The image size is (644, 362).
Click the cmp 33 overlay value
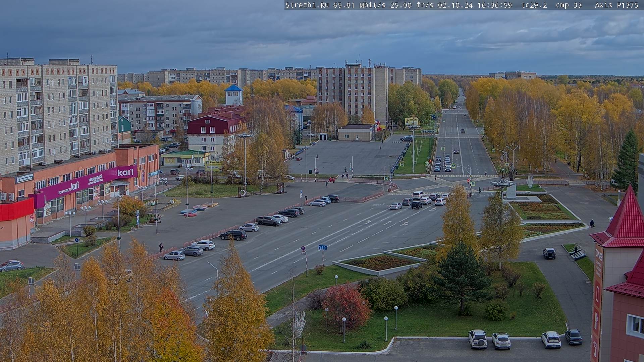[x=569, y=5]
